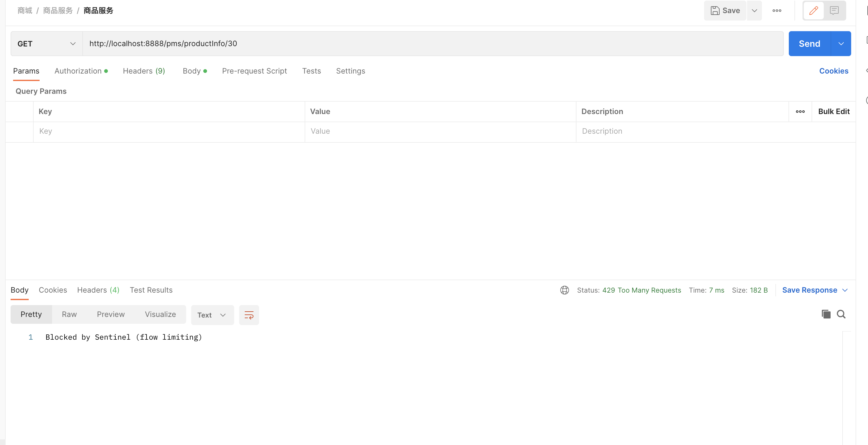Select the Pretty response view
Screen dimensions: 868x445
coord(31,314)
